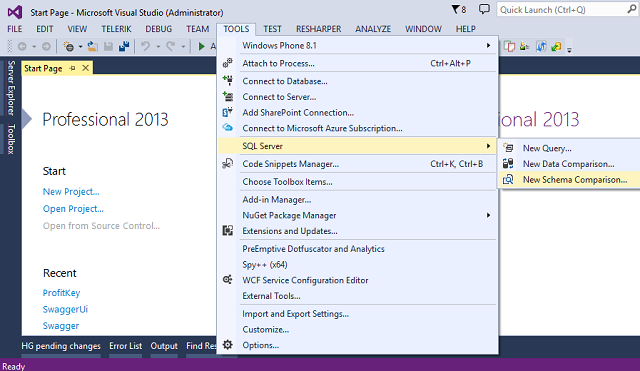The image size is (640, 371).
Task: Click the Visual Studio logo icon
Action: 15,12
